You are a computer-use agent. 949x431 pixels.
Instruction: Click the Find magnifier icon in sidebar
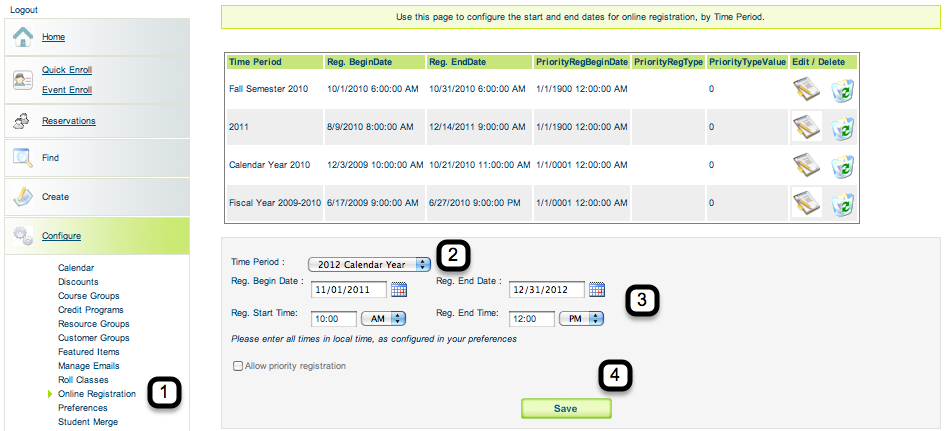23,157
